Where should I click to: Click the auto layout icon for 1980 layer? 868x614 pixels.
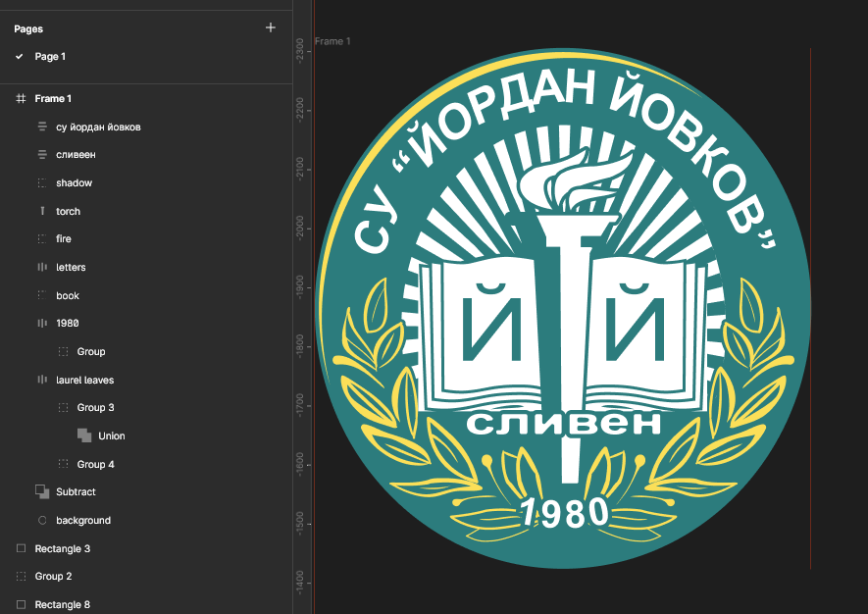pyautogui.click(x=42, y=323)
